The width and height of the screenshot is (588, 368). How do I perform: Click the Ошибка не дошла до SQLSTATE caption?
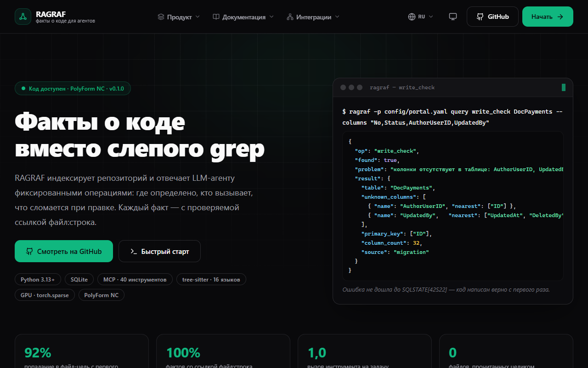pos(446,290)
